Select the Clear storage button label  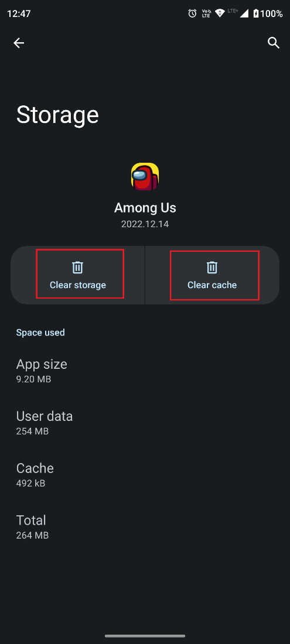(78, 285)
